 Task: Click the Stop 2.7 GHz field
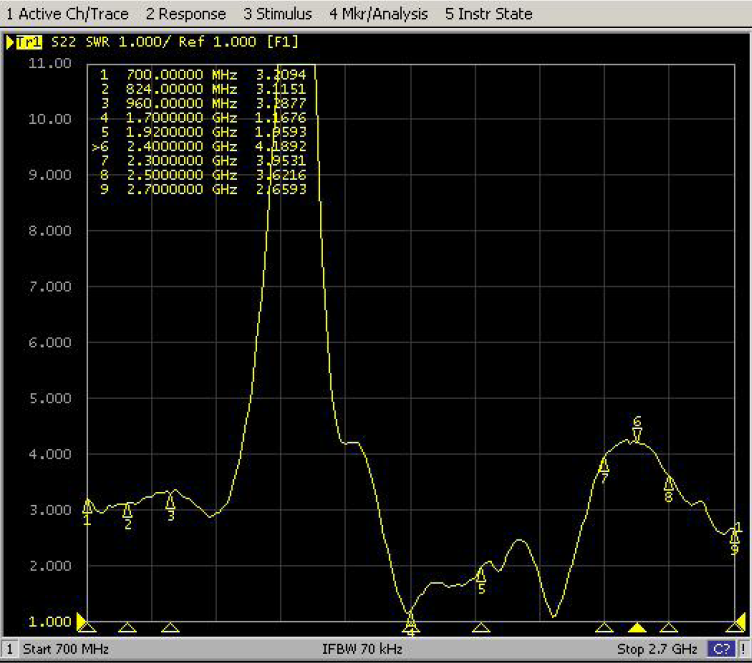pyautogui.click(x=657, y=650)
